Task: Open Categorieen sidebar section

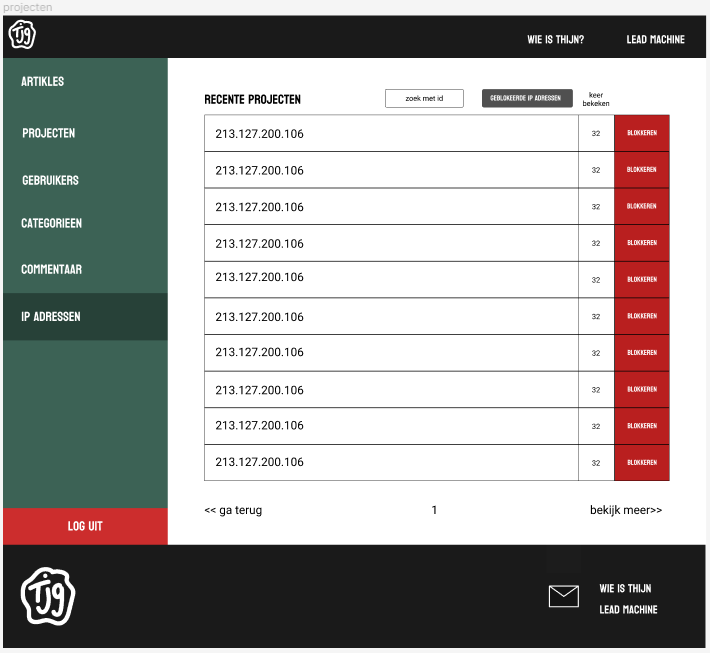Action: (x=52, y=224)
